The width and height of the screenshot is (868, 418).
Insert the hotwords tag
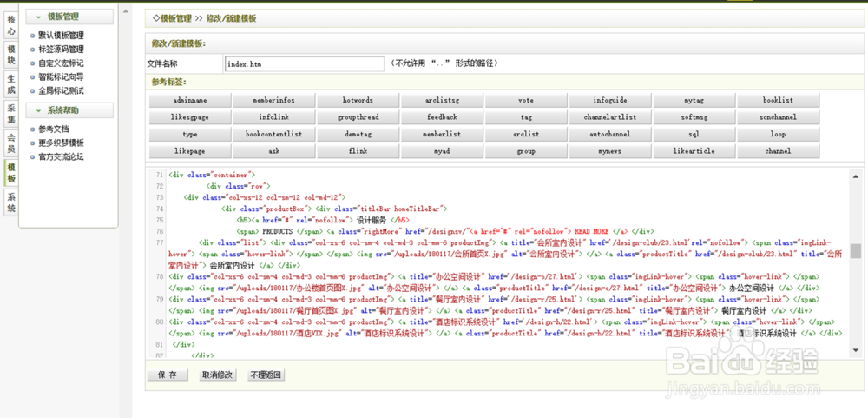pos(358,100)
